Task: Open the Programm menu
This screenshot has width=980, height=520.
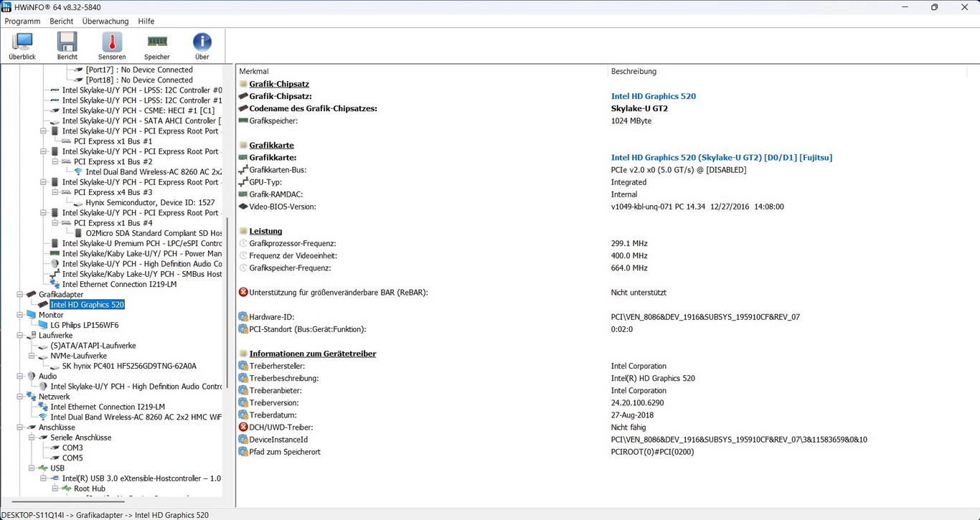Action: [x=22, y=22]
